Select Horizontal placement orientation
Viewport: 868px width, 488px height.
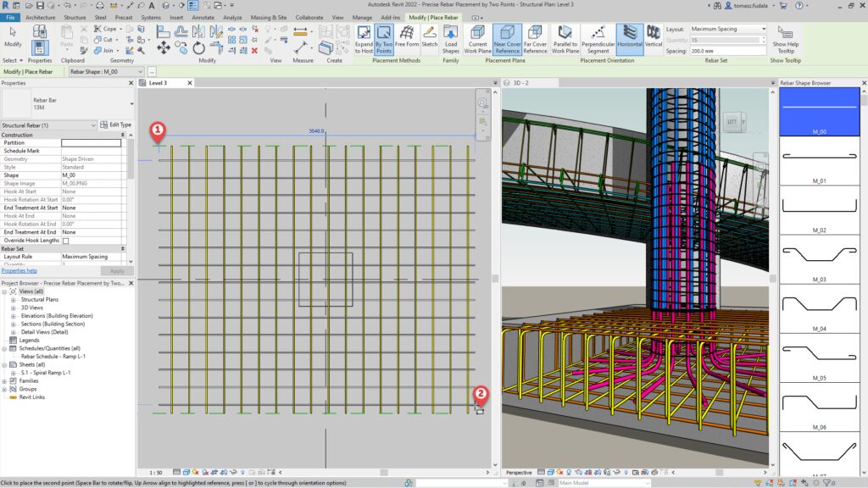point(630,39)
